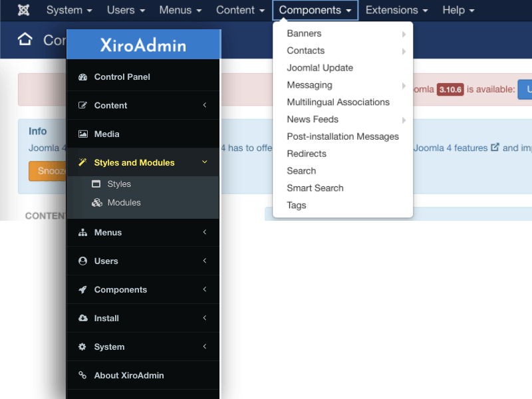Expand the Menus chevron in sidebar
This screenshot has height=399, width=532.
(x=205, y=232)
